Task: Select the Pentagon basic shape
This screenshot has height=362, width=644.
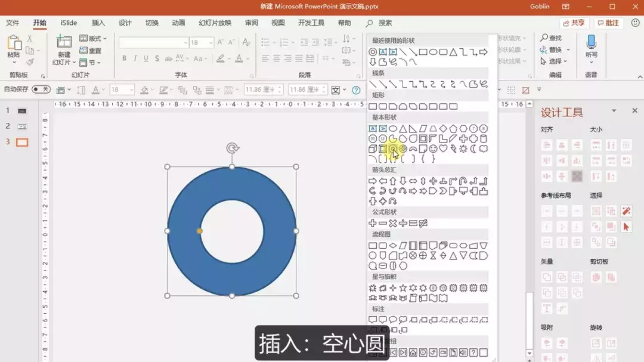Action: click(x=453, y=129)
